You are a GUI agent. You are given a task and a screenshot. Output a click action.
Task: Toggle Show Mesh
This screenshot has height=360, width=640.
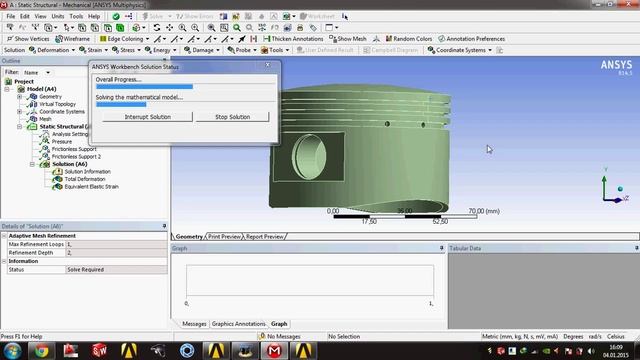[x=347, y=39]
